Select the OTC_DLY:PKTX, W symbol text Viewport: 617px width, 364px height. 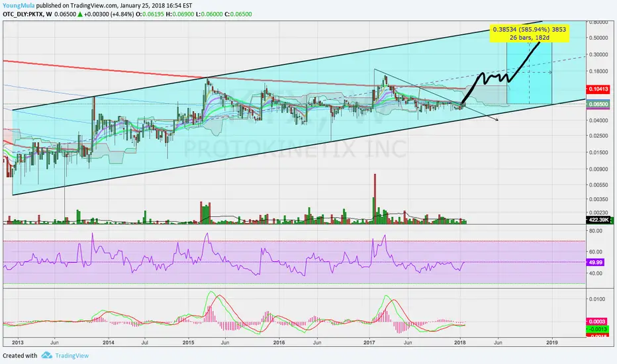[x=27, y=14]
